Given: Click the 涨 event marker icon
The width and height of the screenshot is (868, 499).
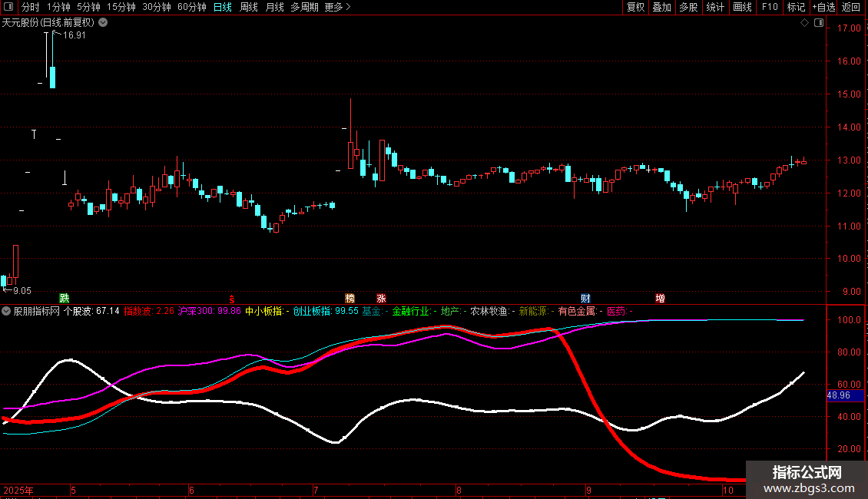Looking at the screenshot, I should click(381, 298).
